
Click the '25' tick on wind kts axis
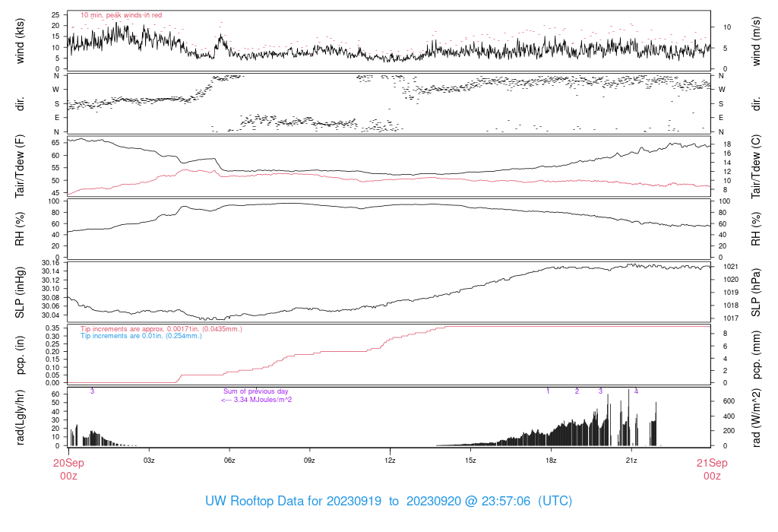click(55, 15)
